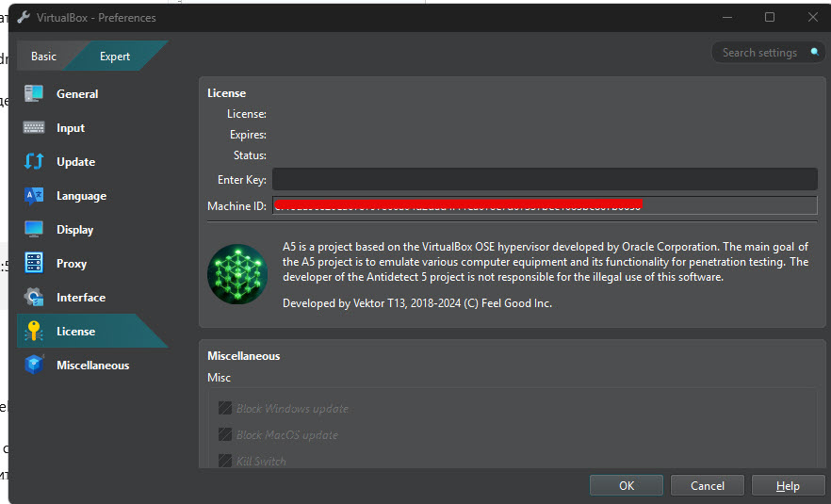831x504 pixels.
Task: Click the yellow License key icon
Action: pos(34,332)
